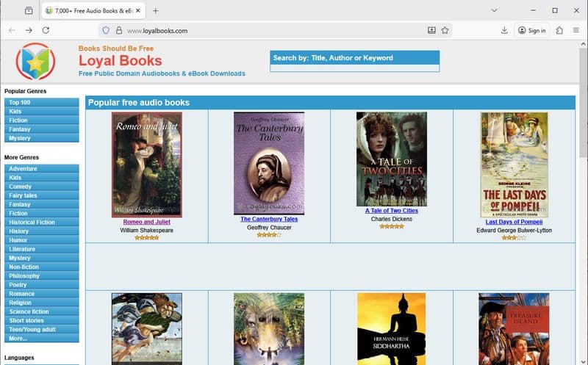This screenshot has width=588, height=365.
Task: Open the downloads arrow icon
Action: [x=504, y=30]
